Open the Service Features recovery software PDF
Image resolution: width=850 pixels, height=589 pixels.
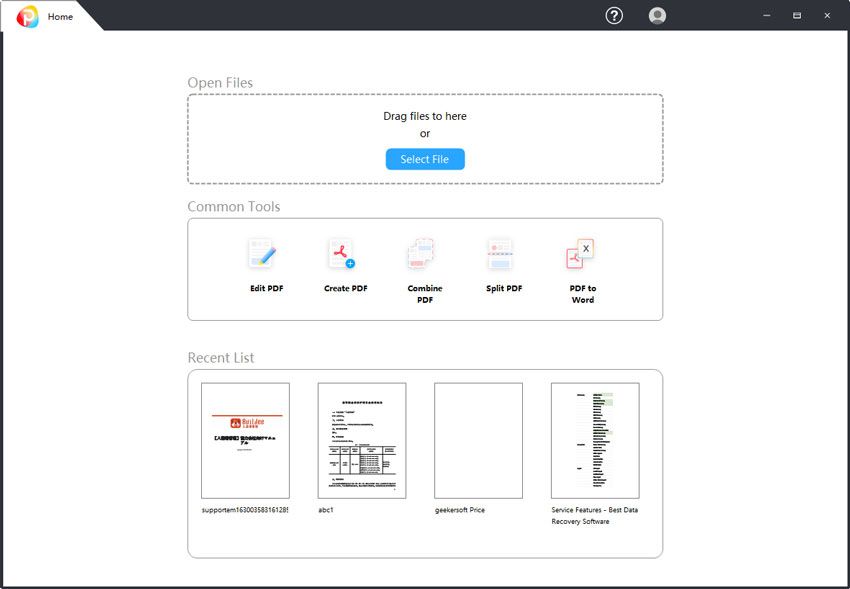(595, 440)
